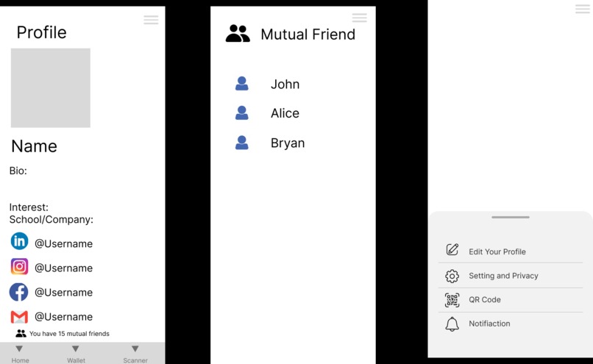This screenshot has height=364, width=593.
Task: Click the gear Setting and Privacy icon
Action: 452,276
